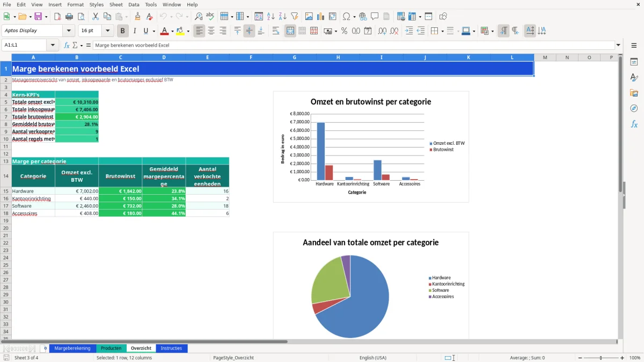Select row 14 header

pyautogui.click(x=6, y=176)
